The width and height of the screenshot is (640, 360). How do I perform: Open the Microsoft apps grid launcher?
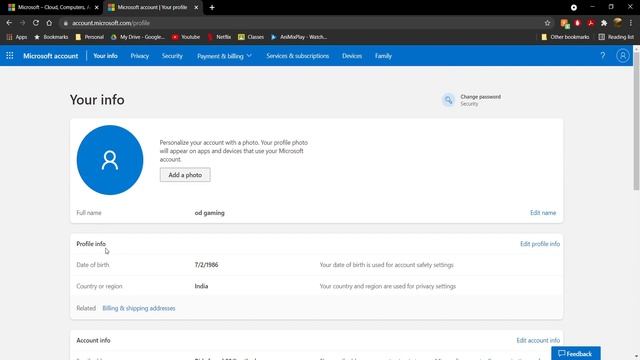(x=9, y=56)
